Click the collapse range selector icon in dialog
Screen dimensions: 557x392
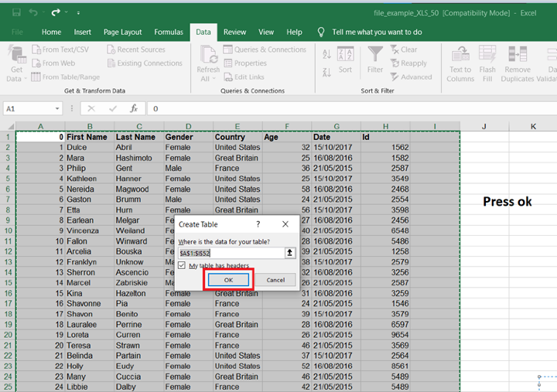click(x=289, y=253)
